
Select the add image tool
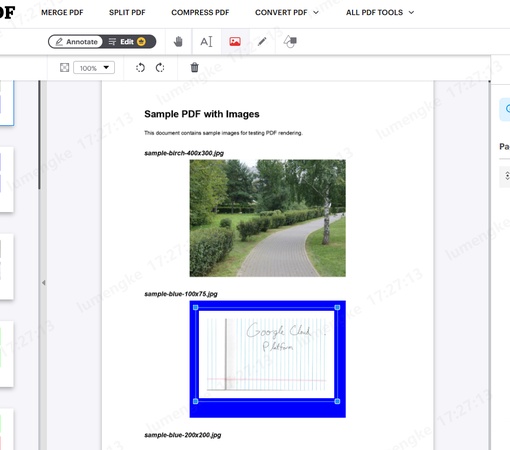pyautogui.click(x=235, y=42)
